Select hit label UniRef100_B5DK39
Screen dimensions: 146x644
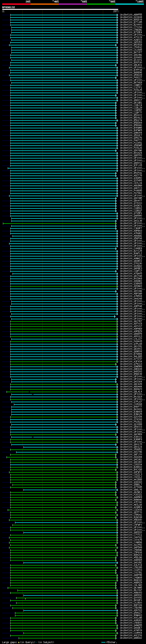tap(131, 374)
